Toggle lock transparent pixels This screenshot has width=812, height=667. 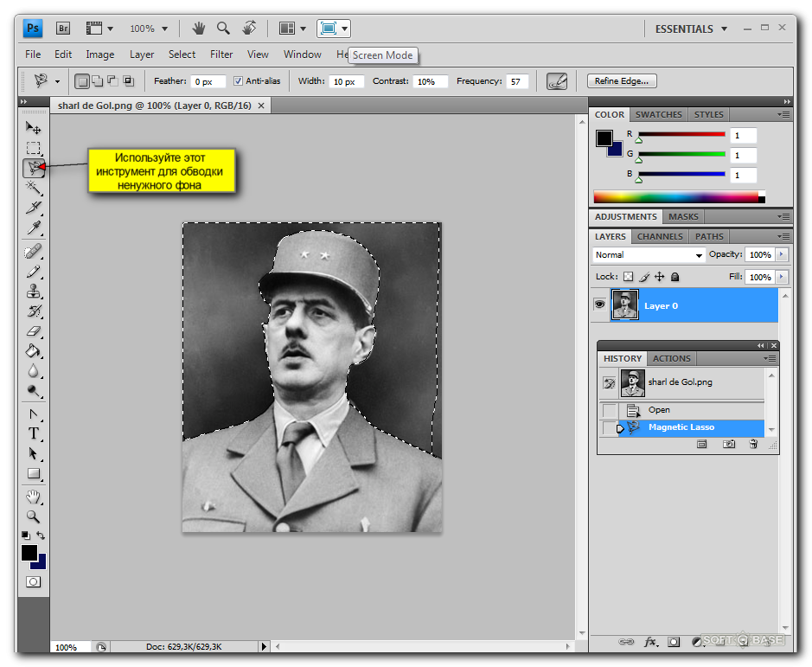click(x=628, y=277)
